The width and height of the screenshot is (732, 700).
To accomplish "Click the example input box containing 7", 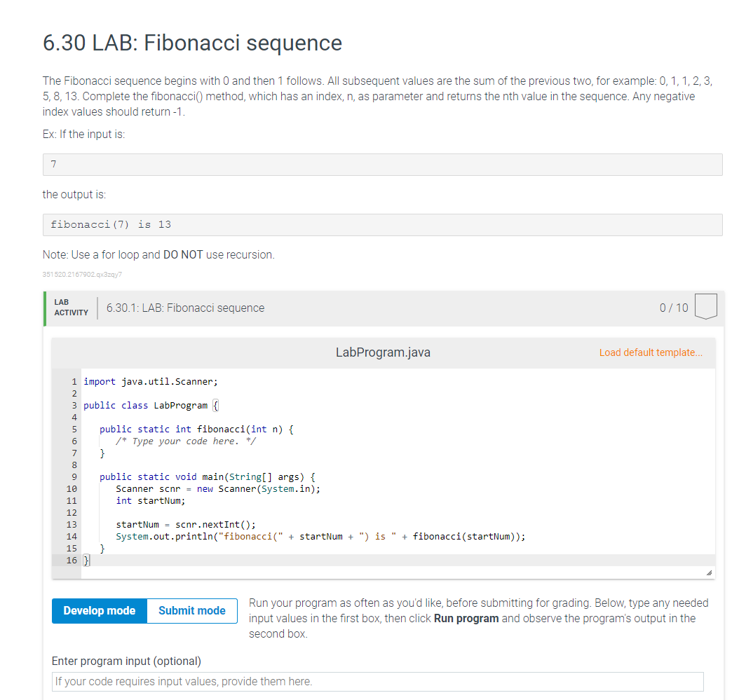I will point(382,165).
